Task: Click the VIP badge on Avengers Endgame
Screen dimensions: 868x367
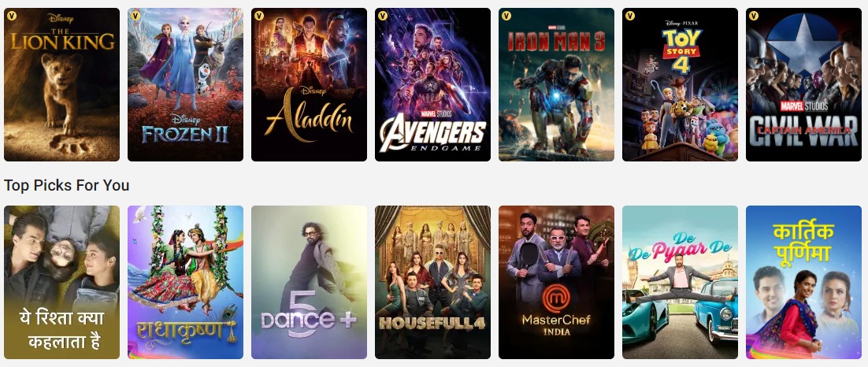Action: coord(383,16)
